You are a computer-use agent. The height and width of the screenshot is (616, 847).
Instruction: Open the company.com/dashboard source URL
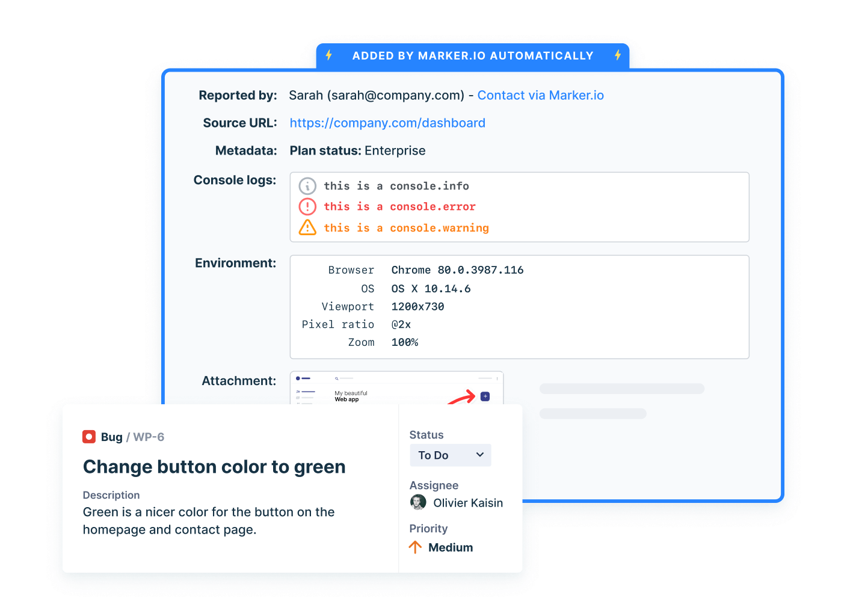tap(387, 123)
